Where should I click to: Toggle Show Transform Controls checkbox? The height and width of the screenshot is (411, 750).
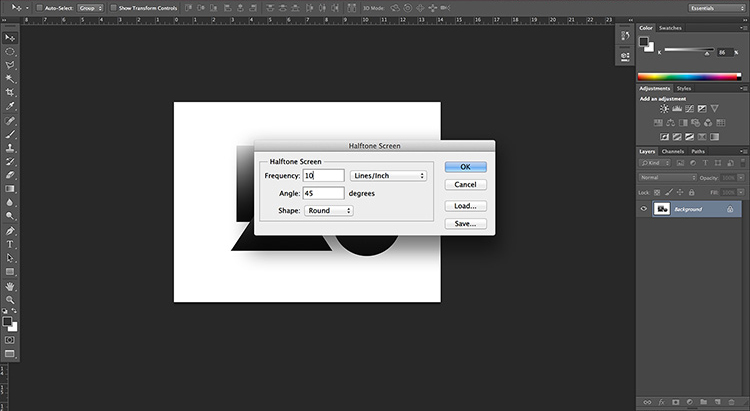click(113, 8)
